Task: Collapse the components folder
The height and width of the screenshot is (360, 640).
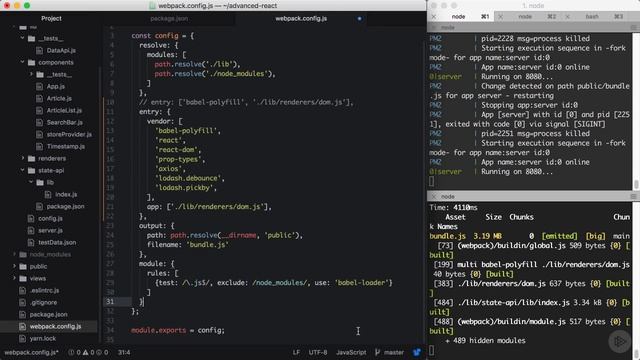Action: 22,62
